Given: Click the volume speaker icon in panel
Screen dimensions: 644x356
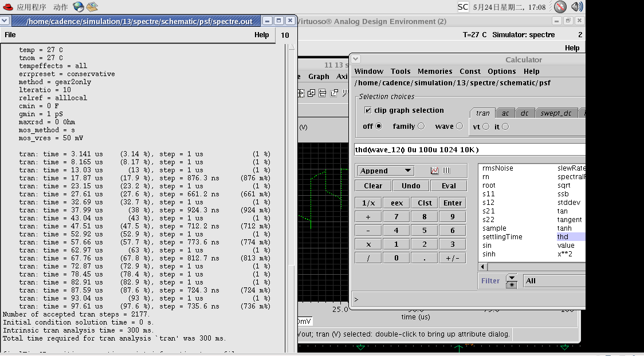Looking at the screenshot, I should 577,7.
